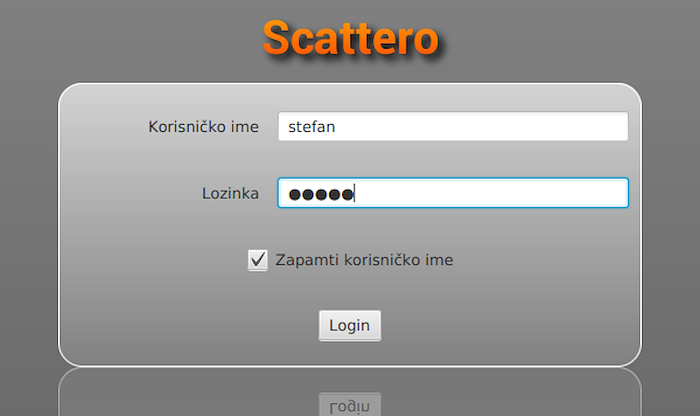Click the text stefan in username field
Viewport: 700px width, 416px height.
(x=312, y=127)
